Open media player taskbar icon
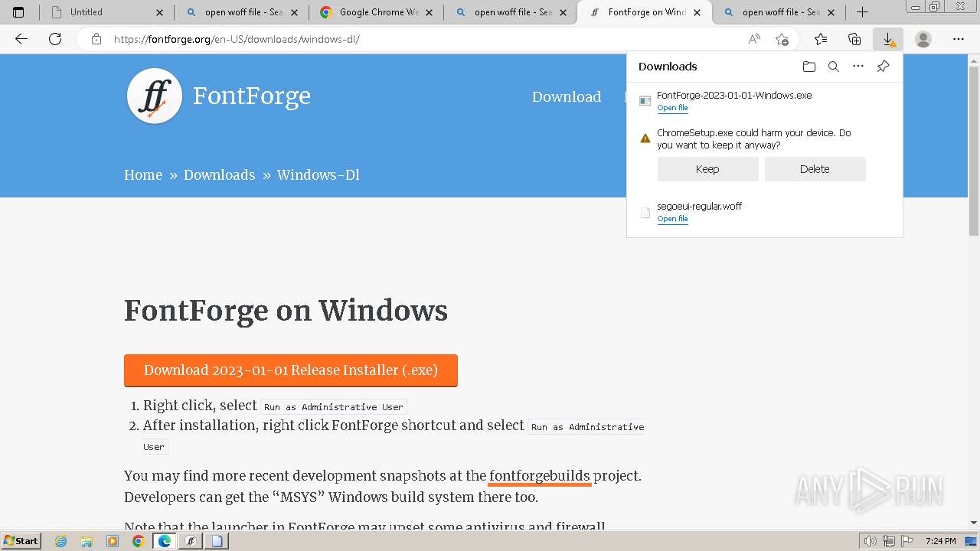 pos(113,541)
